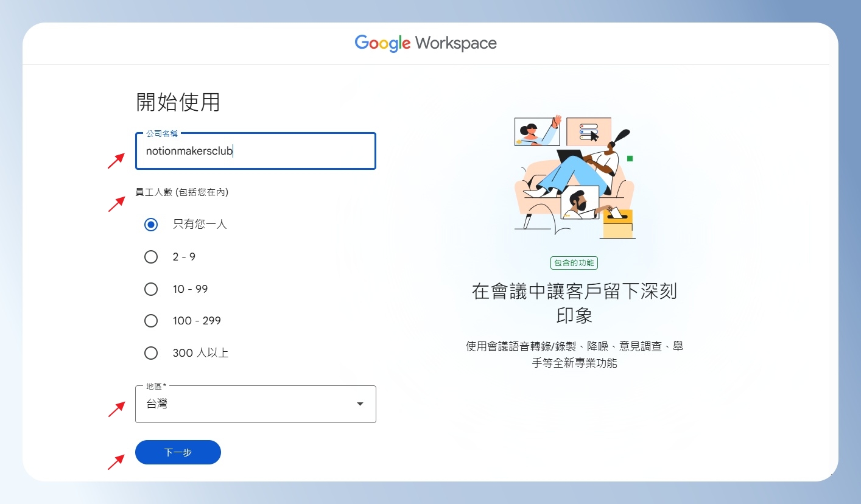Click the 地區 dropdown arrow
Image resolution: width=861 pixels, height=504 pixels.
[x=360, y=404]
